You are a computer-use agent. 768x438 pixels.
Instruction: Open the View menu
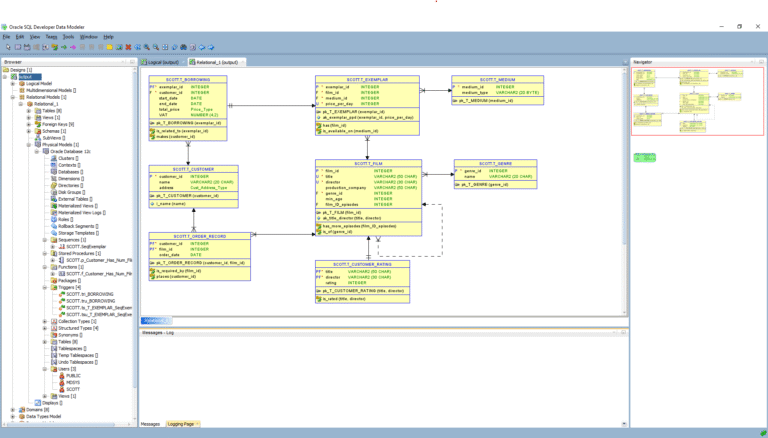click(34, 36)
